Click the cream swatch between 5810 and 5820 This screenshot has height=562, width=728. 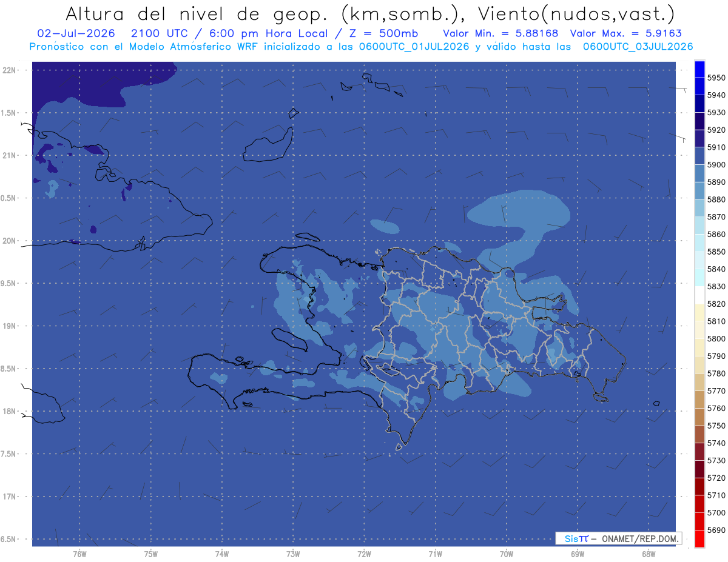699,312
